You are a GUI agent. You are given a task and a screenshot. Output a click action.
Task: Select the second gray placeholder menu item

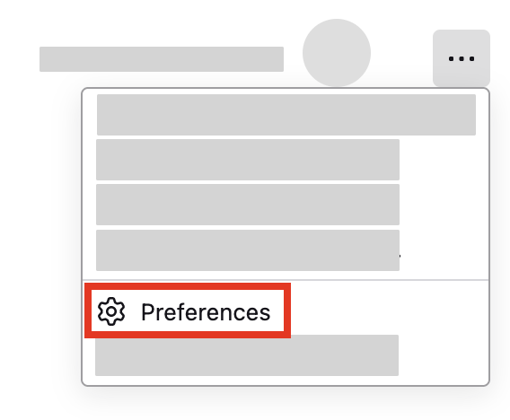[248, 160]
